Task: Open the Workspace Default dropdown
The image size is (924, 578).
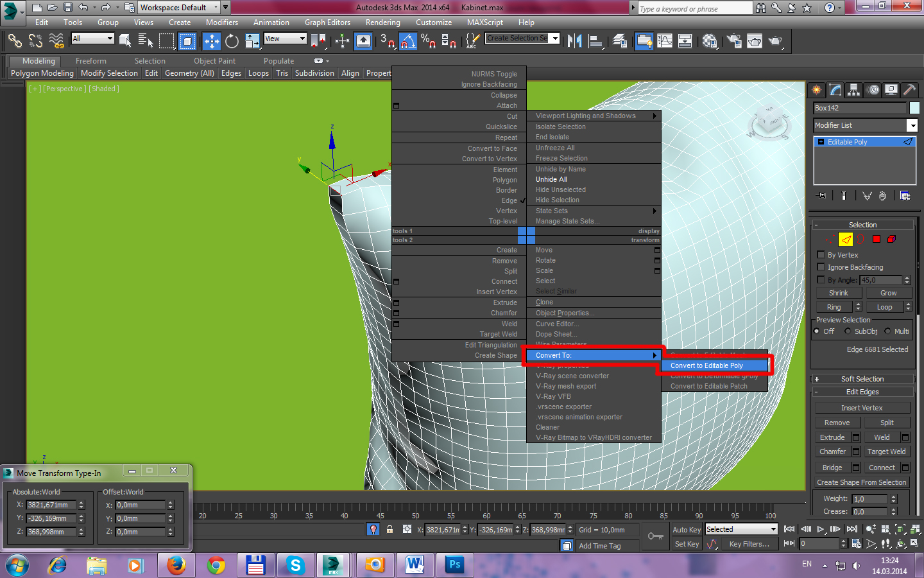Action: click(x=180, y=8)
